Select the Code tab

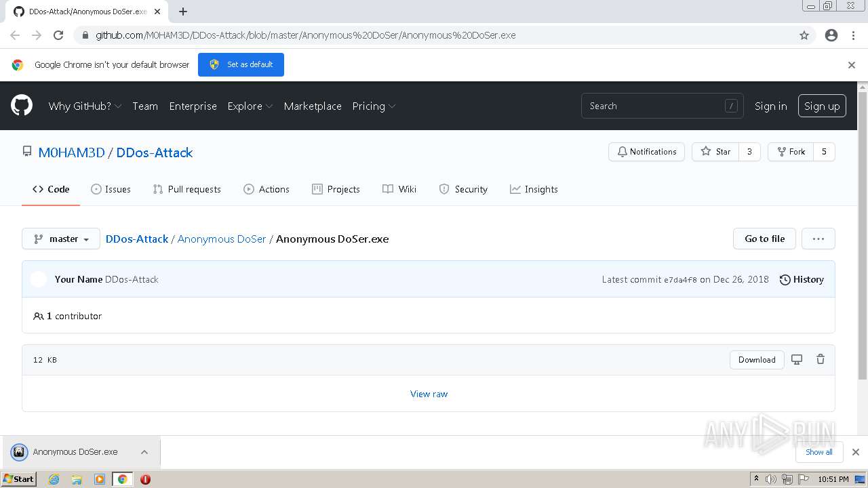[51, 189]
